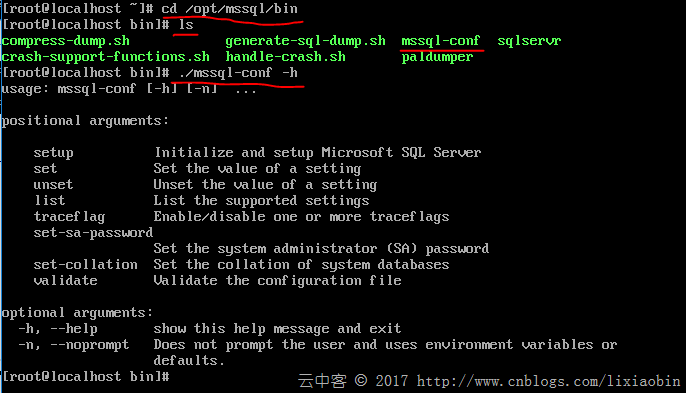Click the --help option text
This screenshot has width=686, height=393.
74,329
